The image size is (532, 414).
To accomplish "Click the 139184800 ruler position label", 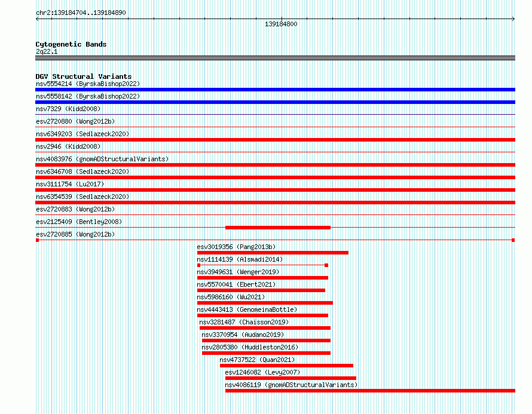I will [281, 24].
